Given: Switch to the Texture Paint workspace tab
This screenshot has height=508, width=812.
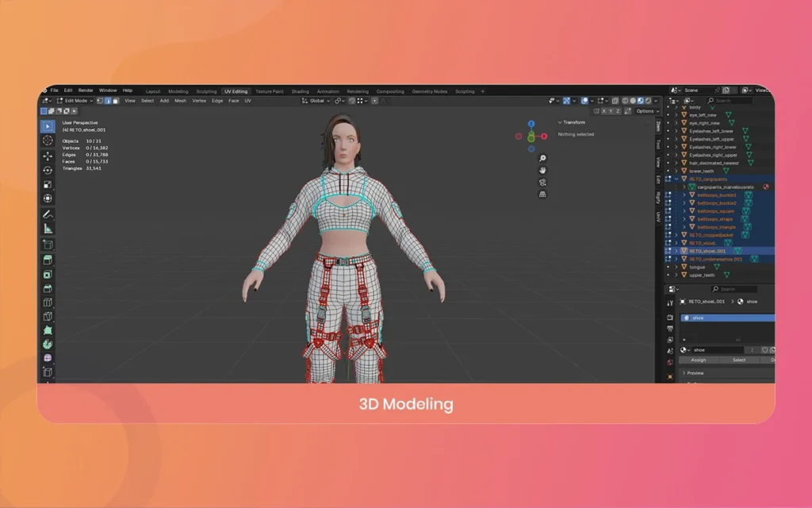Looking at the screenshot, I should [x=270, y=91].
